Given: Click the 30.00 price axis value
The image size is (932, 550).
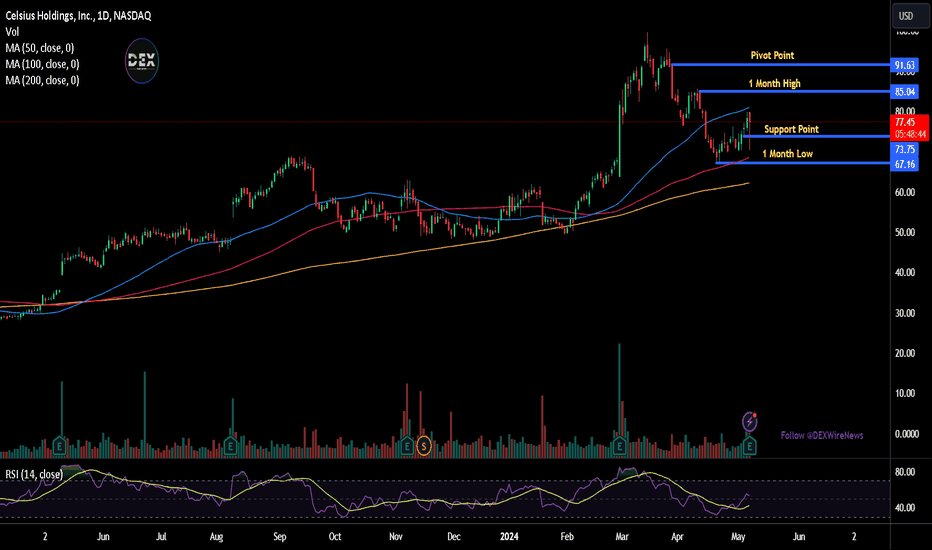Looking at the screenshot, I should (x=905, y=313).
